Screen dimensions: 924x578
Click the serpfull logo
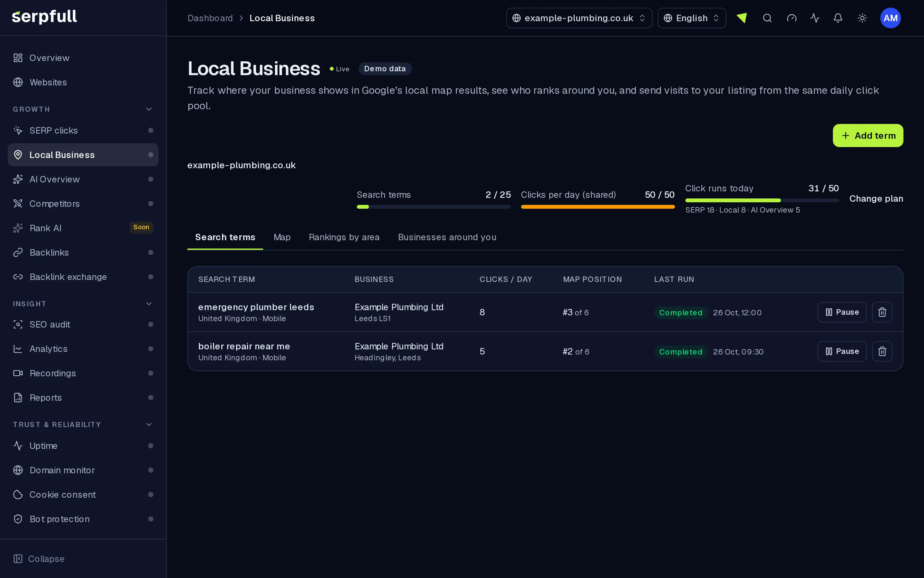pyautogui.click(x=44, y=17)
